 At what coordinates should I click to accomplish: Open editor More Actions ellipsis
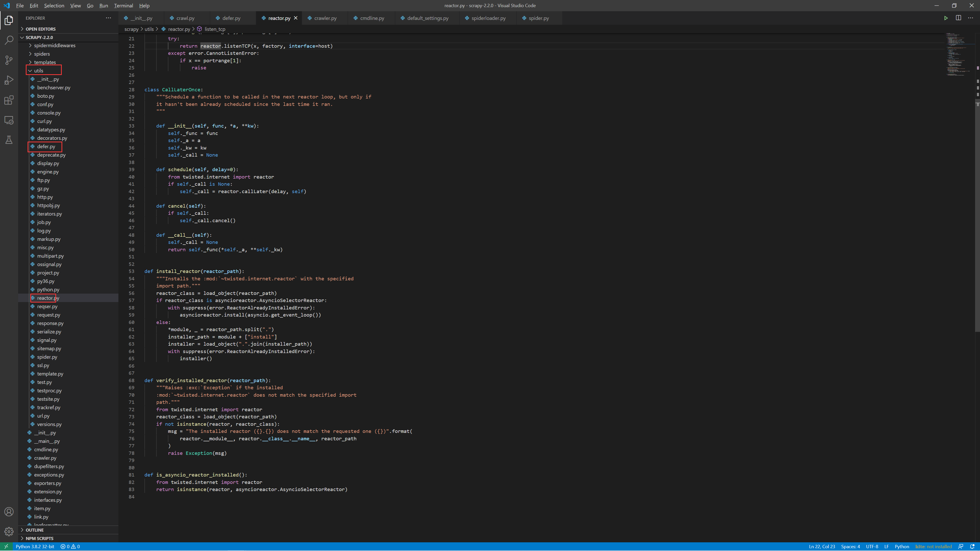[971, 18]
